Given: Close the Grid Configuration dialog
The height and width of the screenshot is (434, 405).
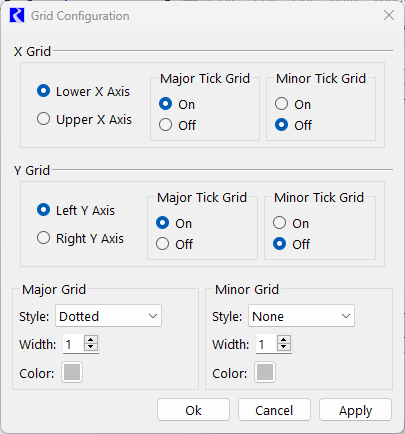Looking at the screenshot, I should 389,15.
